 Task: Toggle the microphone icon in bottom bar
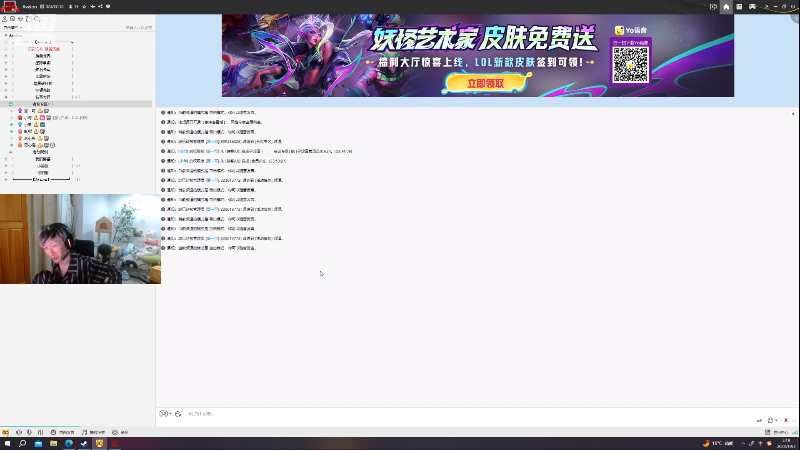coord(29,432)
